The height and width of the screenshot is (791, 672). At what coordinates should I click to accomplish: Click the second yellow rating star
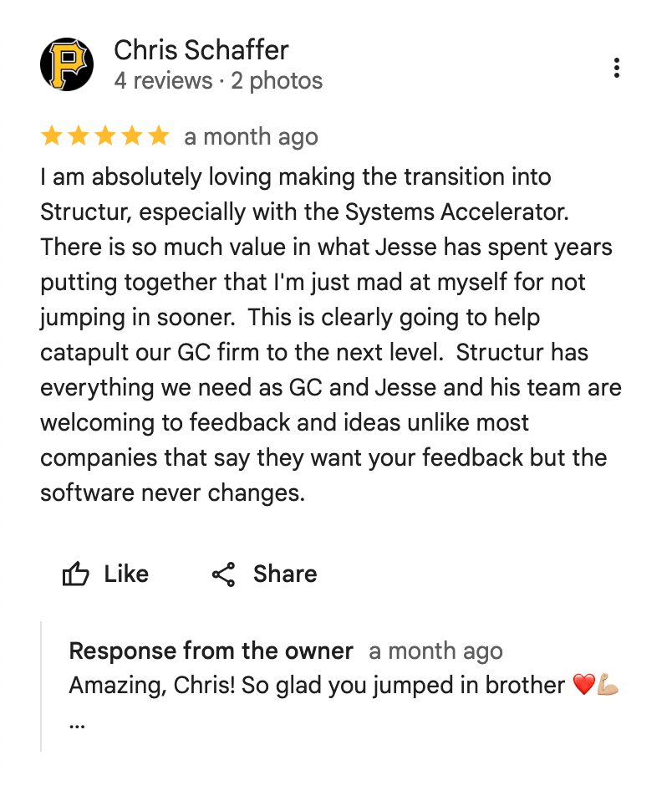(79, 136)
